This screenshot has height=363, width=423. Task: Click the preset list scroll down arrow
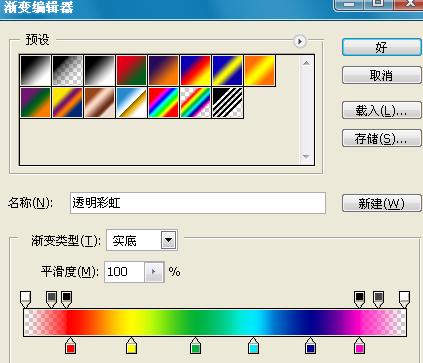pyautogui.click(x=306, y=156)
